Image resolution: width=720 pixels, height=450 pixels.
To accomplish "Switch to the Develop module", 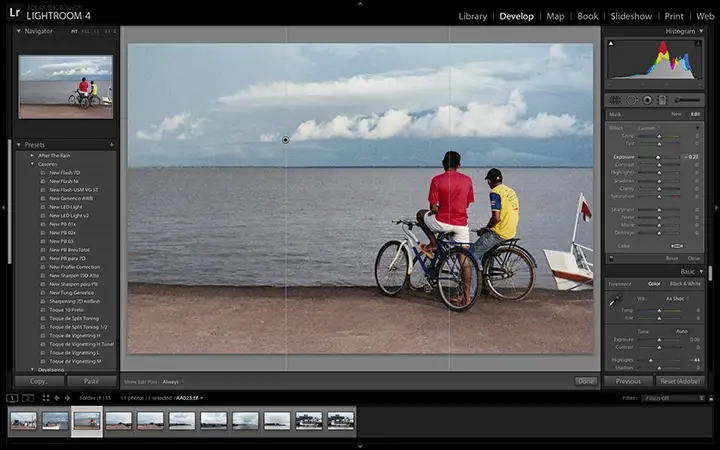I will (517, 16).
